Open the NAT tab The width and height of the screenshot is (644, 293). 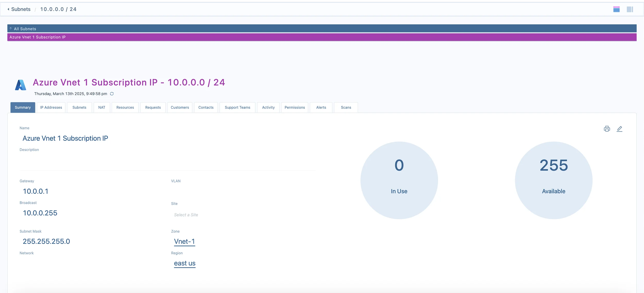click(x=102, y=107)
